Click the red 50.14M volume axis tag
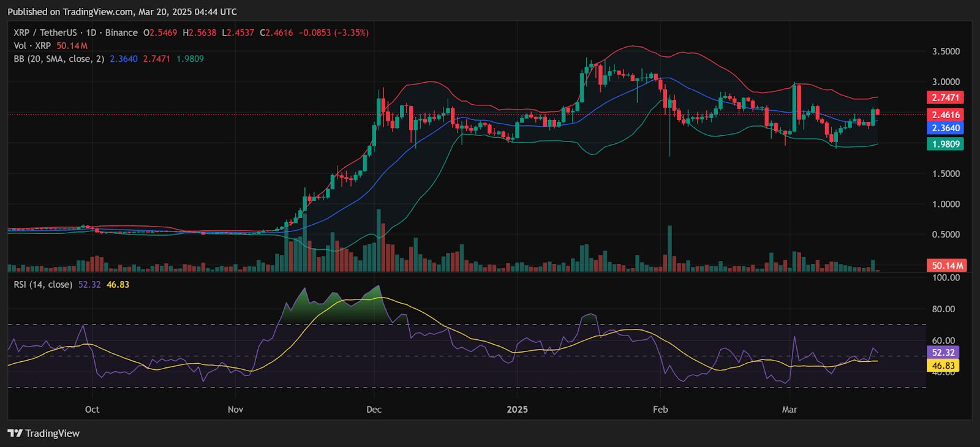The height and width of the screenshot is (447, 980). coord(947,266)
